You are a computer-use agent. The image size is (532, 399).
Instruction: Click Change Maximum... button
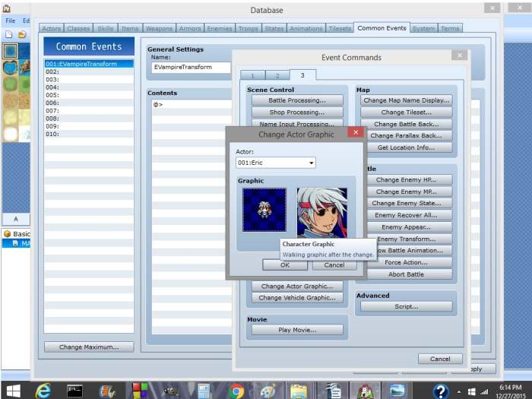(x=89, y=347)
